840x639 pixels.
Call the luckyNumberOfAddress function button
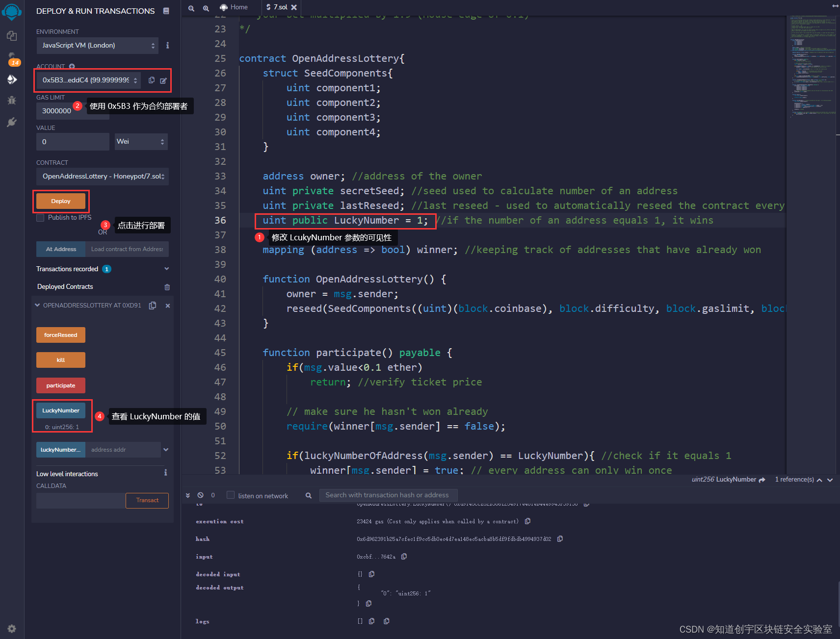(x=61, y=450)
